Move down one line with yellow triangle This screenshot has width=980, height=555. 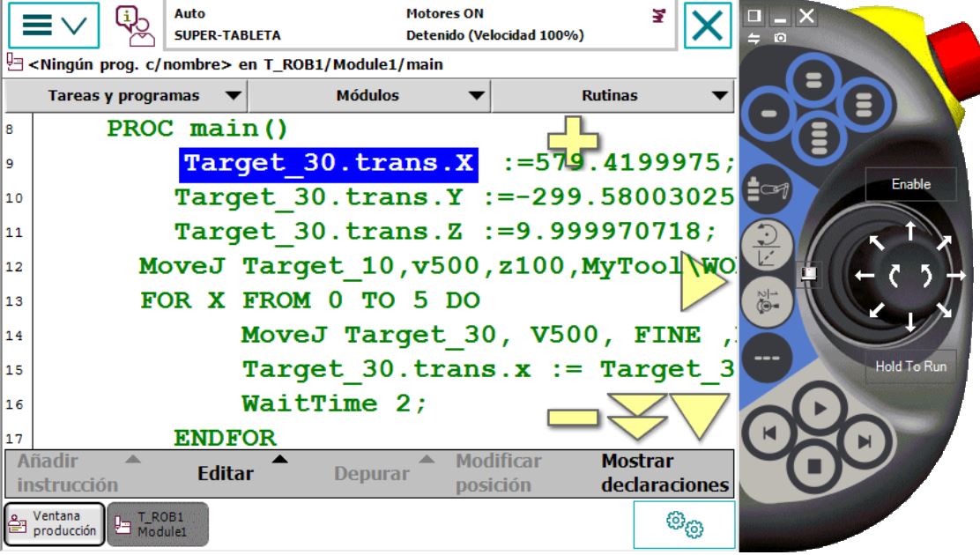click(699, 415)
